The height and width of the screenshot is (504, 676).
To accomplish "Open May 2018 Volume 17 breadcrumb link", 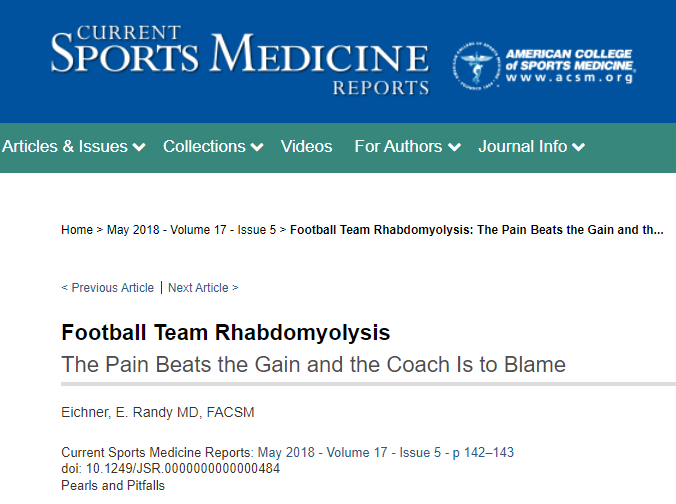I will [191, 230].
